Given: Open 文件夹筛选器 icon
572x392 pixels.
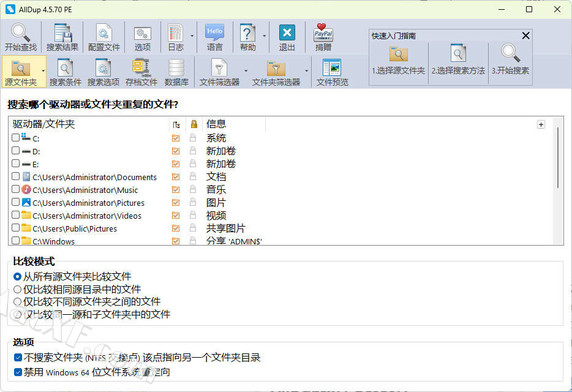Looking at the screenshot, I should 276,72.
